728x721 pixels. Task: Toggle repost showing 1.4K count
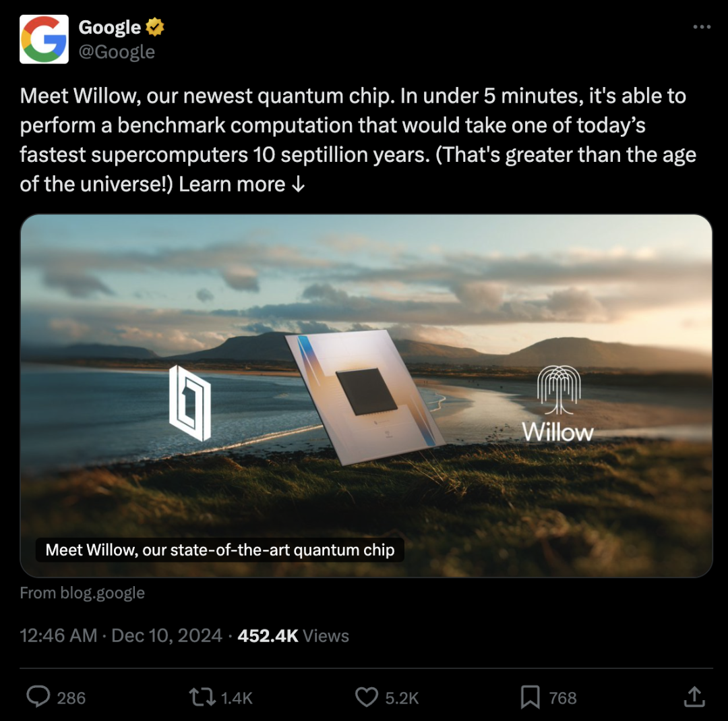(x=234, y=698)
